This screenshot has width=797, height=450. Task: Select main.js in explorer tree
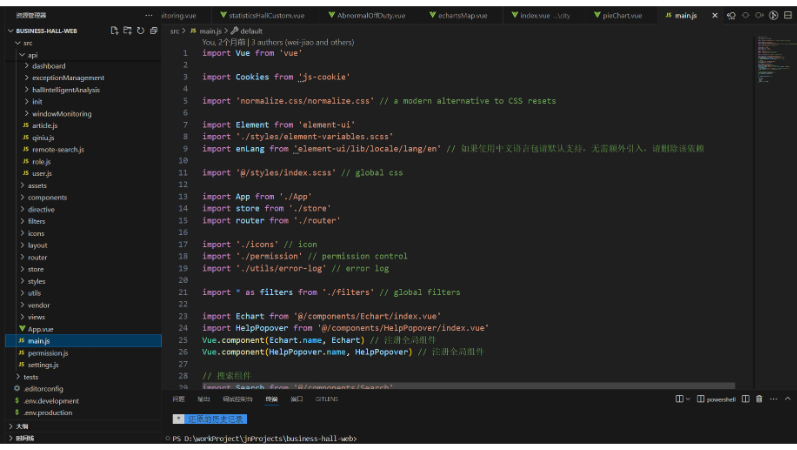click(83, 341)
